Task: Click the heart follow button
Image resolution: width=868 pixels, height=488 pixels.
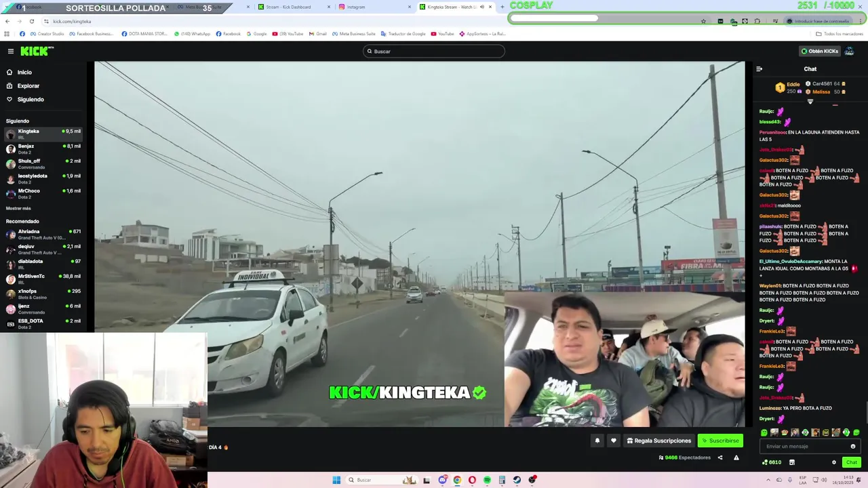Action: point(614,441)
